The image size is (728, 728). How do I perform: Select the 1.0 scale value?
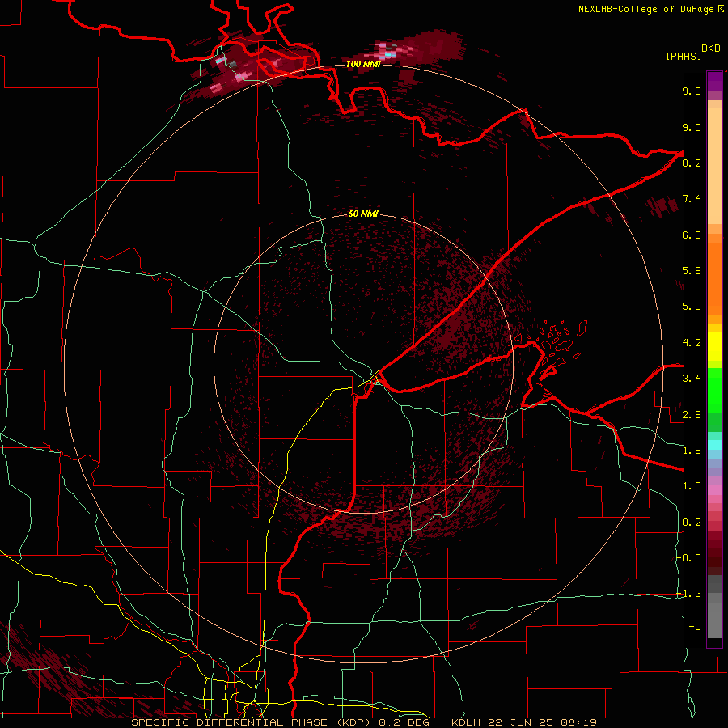point(692,486)
